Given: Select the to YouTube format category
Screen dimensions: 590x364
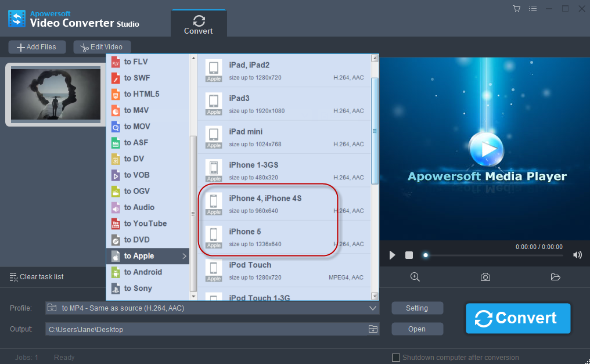Looking at the screenshot, I should 145,224.
